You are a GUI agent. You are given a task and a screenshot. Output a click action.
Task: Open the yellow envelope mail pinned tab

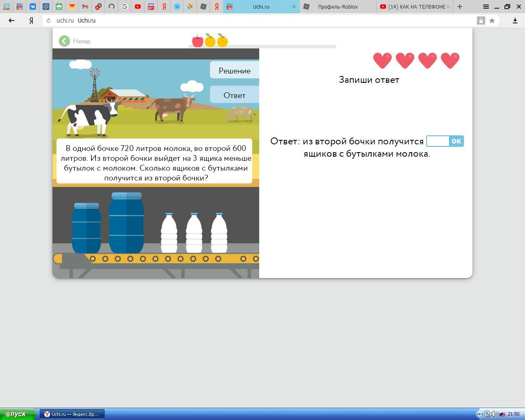[72, 7]
